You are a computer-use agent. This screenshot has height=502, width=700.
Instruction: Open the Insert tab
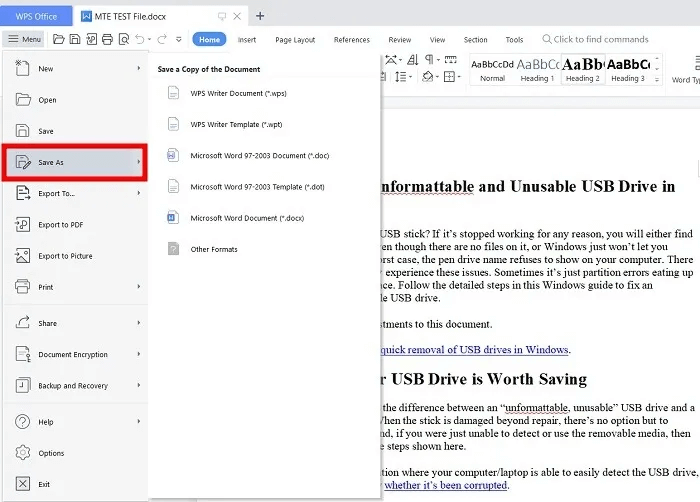247,40
